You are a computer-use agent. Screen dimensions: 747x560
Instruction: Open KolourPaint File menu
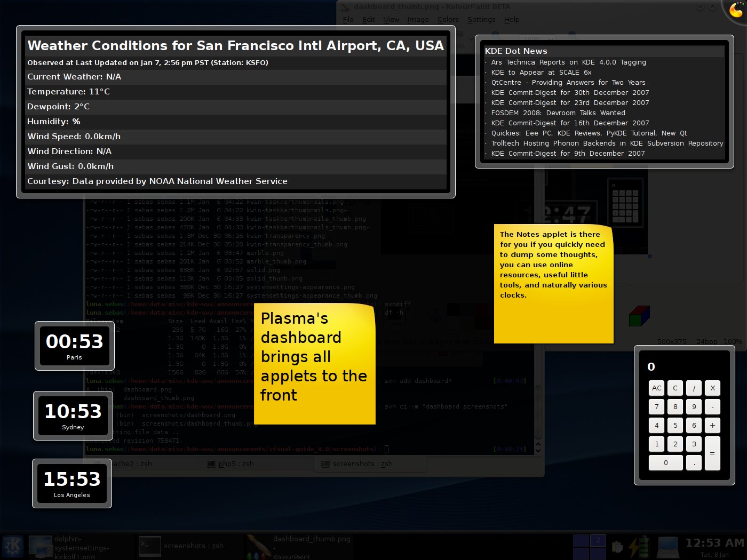pos(348,20)
